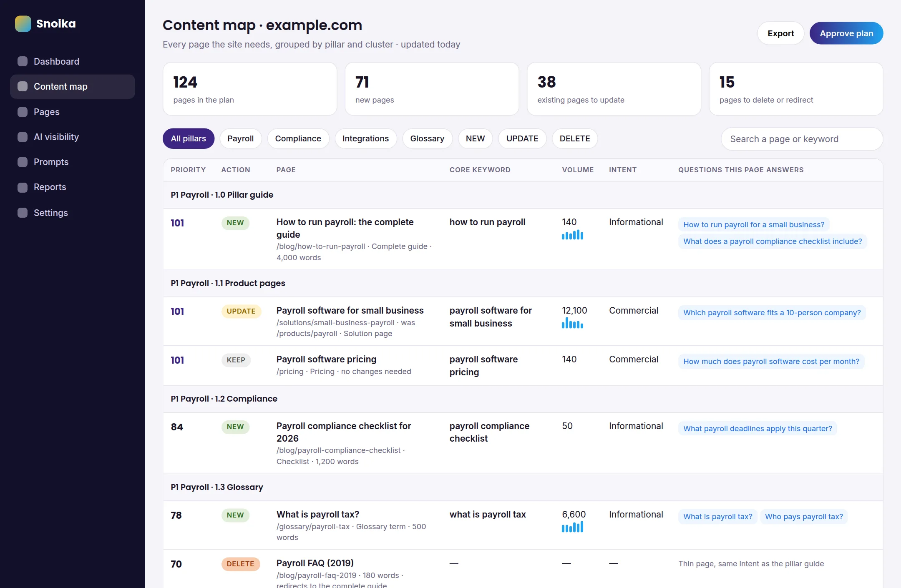Viewport: 901px width, 588px height.
Task: Click the KEEP badge on pricing row
Action: [236, 360]
